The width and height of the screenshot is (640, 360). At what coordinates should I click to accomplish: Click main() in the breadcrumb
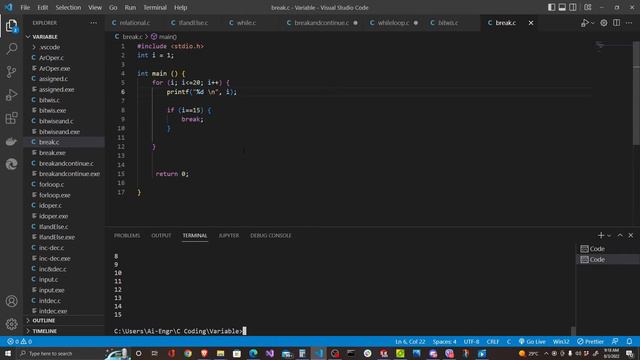164,37
